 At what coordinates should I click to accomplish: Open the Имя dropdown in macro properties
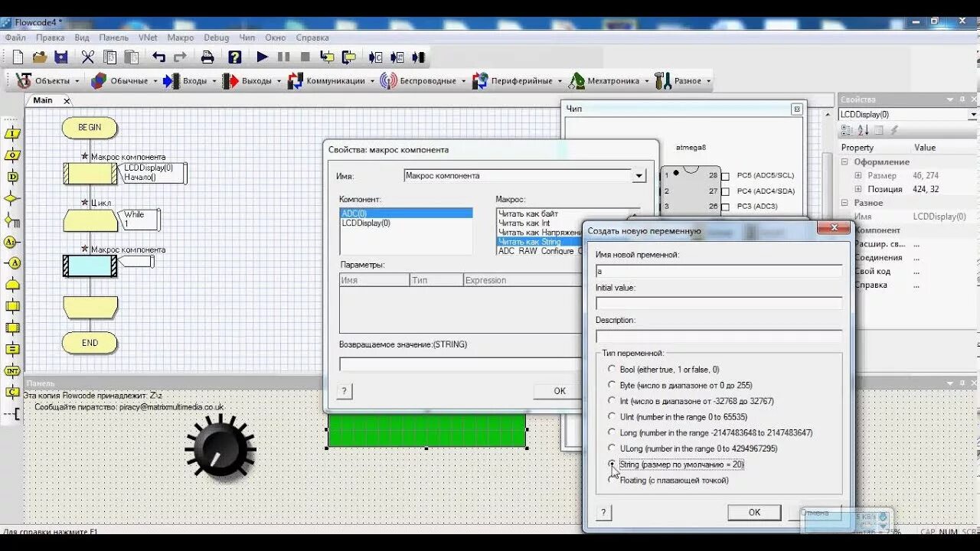(x=639, y=176)
